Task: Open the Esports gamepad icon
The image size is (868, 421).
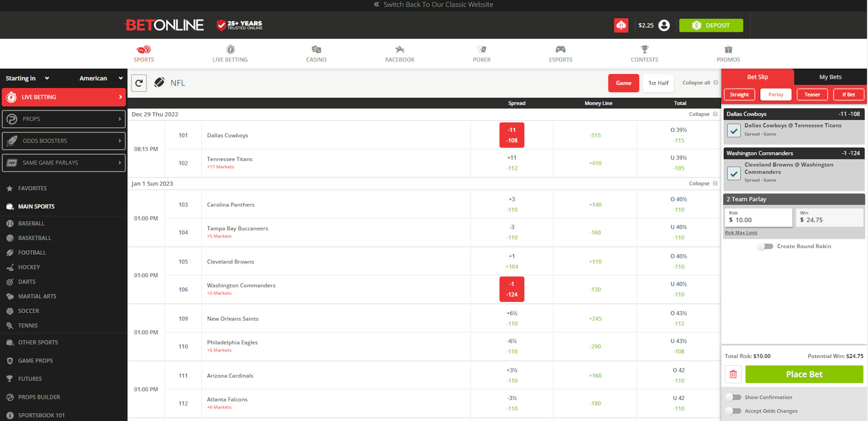Action: tap(560, 49)
